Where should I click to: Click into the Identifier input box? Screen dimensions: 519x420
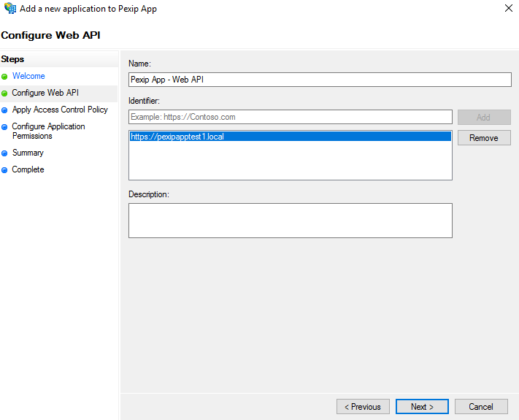[x=291, y=117]
